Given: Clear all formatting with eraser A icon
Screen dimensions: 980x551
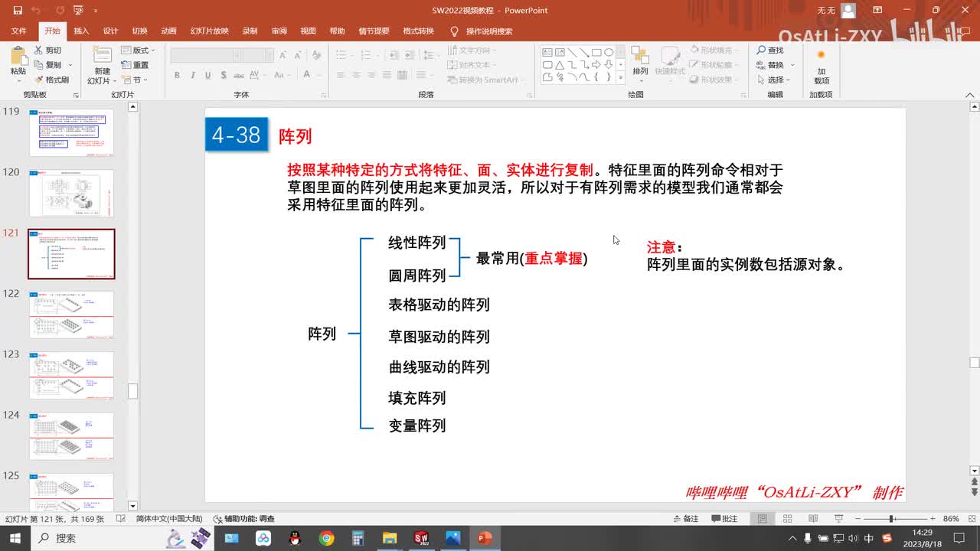Looking at the screenshot, I should (x=315, y=55).
